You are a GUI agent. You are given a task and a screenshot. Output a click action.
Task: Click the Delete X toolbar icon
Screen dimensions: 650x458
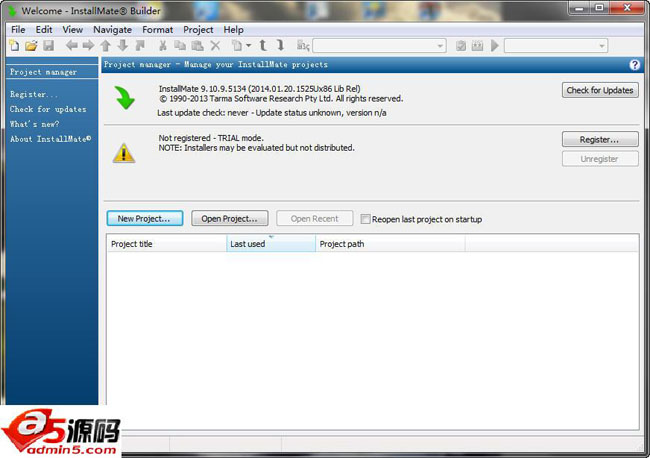pyautogui.click(x=215, y=45)
